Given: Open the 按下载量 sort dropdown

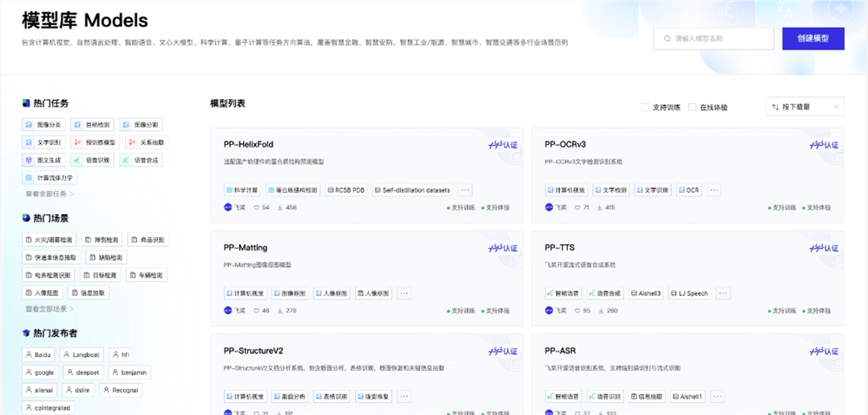Looking at the screenshot, I should click(804, 107).
